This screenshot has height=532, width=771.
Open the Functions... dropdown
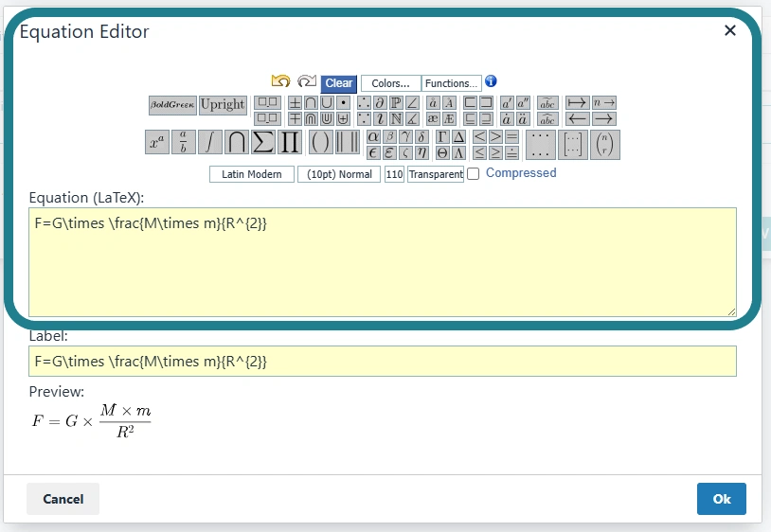452,83
